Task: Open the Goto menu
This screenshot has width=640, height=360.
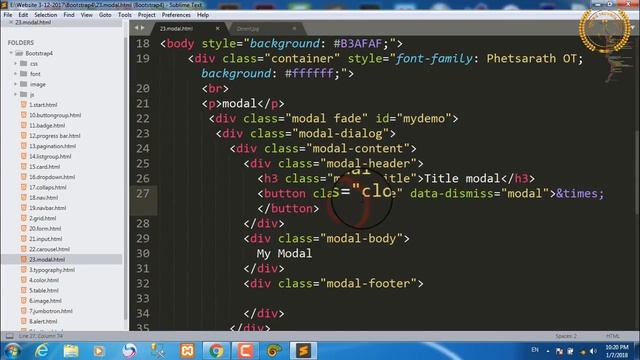Action: (105, 15)
